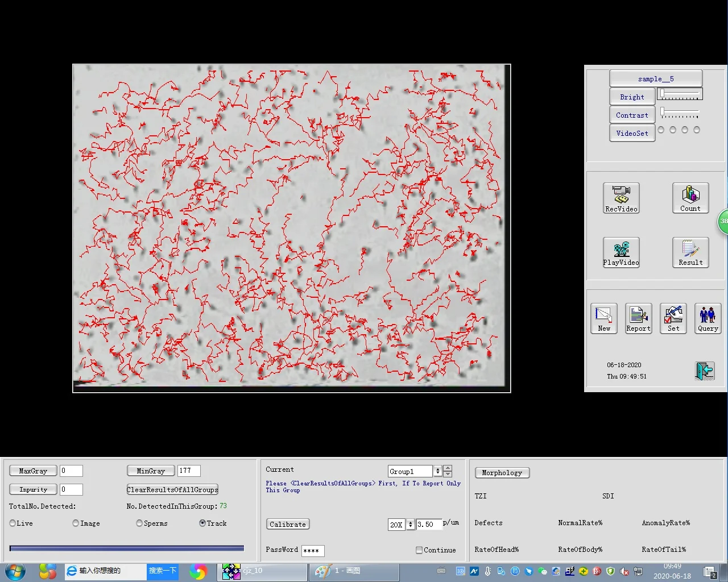Start a sperm Count analysis
The height and width of the screenshot is (582, 728).
(690, 198)
